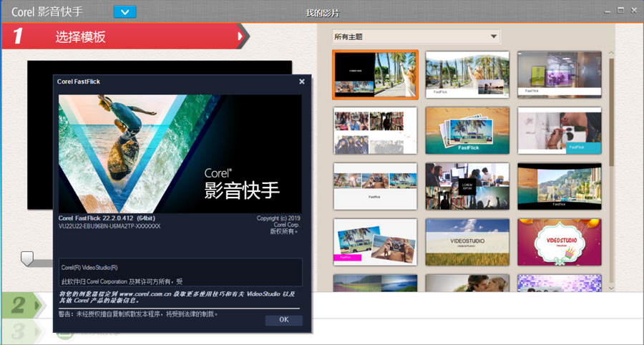The image size is (644, 345).
Task: Choose the curved panorama palm tree template
Action: [467, 74]
